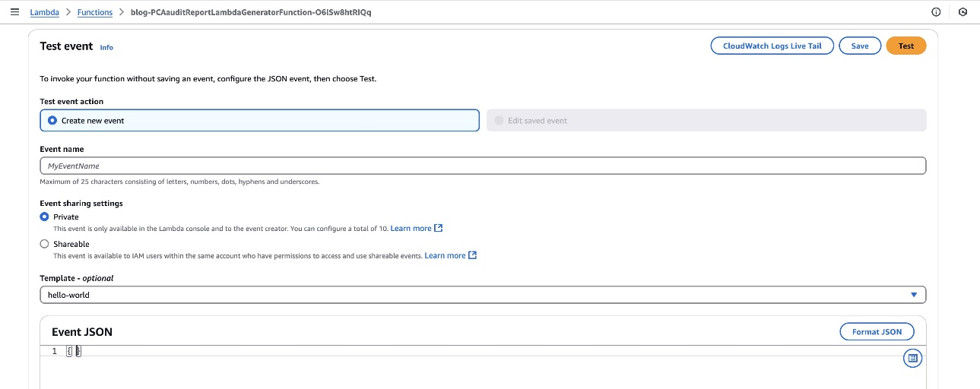
Task: Open the hello-world template dropdown
Action: click(483, 295)
